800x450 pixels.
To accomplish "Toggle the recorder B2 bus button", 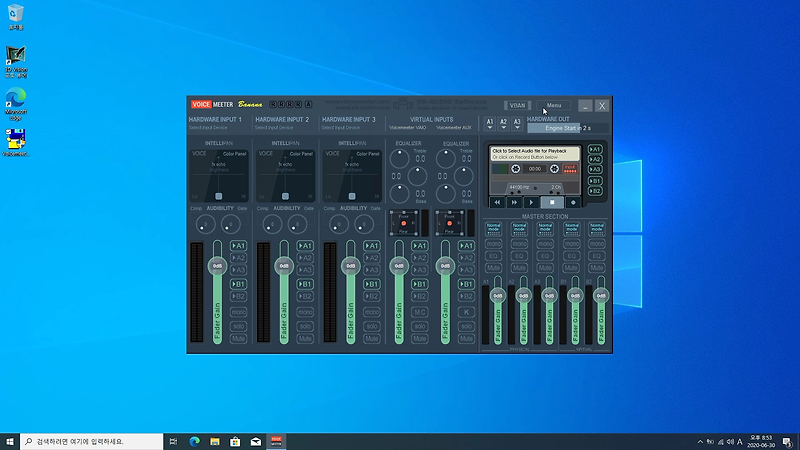I will tap(595, 191).
